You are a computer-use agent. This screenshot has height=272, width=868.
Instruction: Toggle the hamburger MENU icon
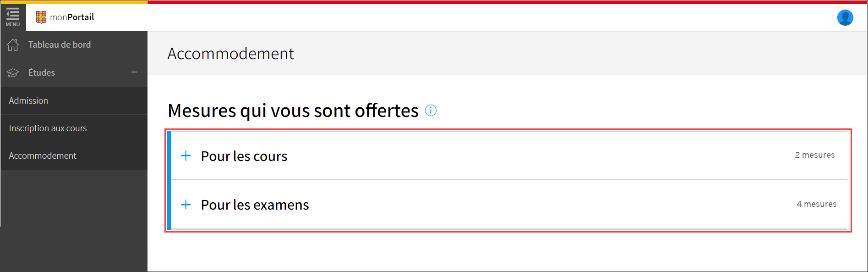tap(13, 17)
